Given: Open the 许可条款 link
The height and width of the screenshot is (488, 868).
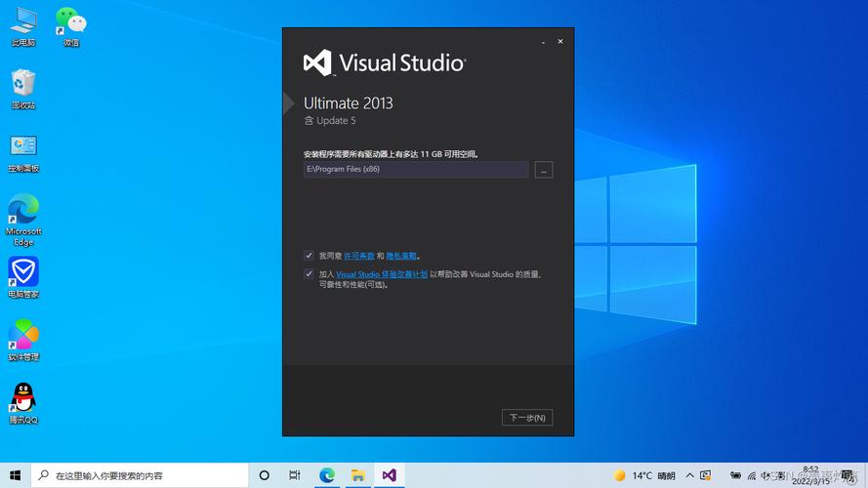Looking at the screenshot, I should [x=359, y=256].
